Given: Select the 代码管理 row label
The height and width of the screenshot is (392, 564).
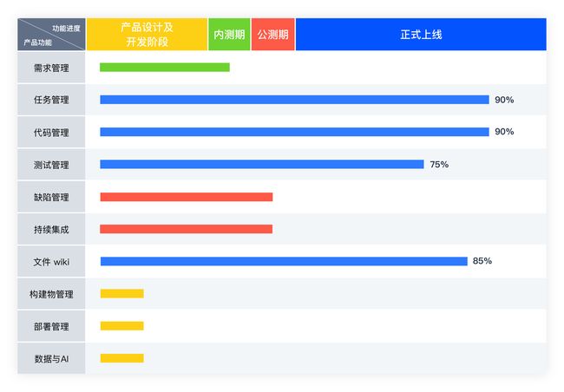Looking at the screenshot, I should (x=51, y=132).
